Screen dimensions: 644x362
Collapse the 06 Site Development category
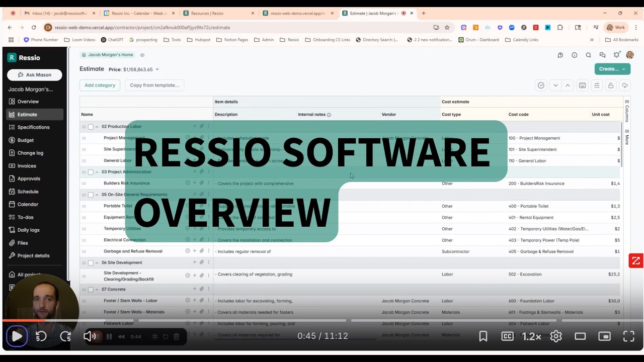click(97, 262)
